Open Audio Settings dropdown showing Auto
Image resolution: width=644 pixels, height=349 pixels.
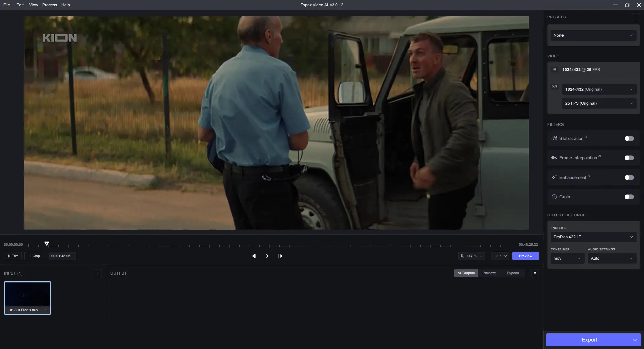pyautogui.click(x=612, y=258)
